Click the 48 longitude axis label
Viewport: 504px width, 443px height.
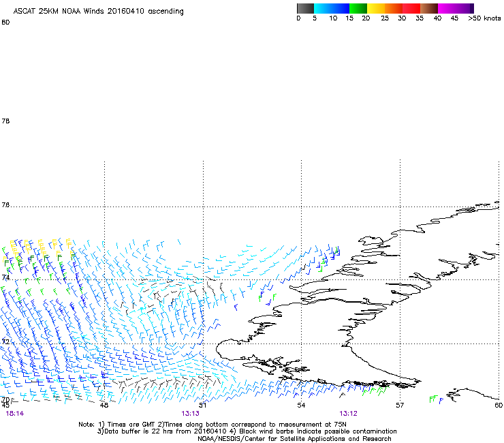pyautogui.click(x=104, y=405)
